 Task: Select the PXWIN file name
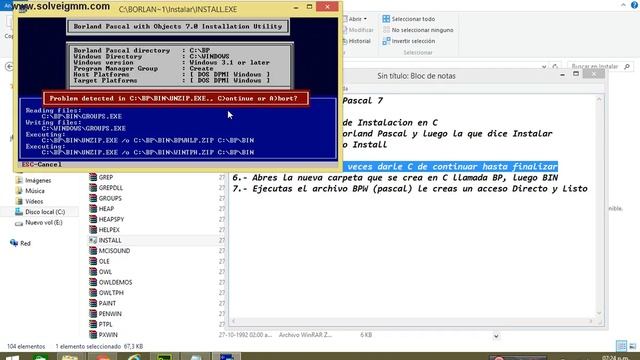[108, 335]
